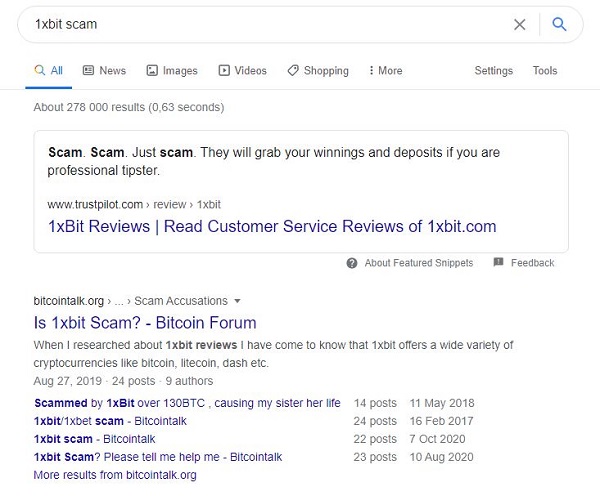Switch to the All results tab

[49, 70]
